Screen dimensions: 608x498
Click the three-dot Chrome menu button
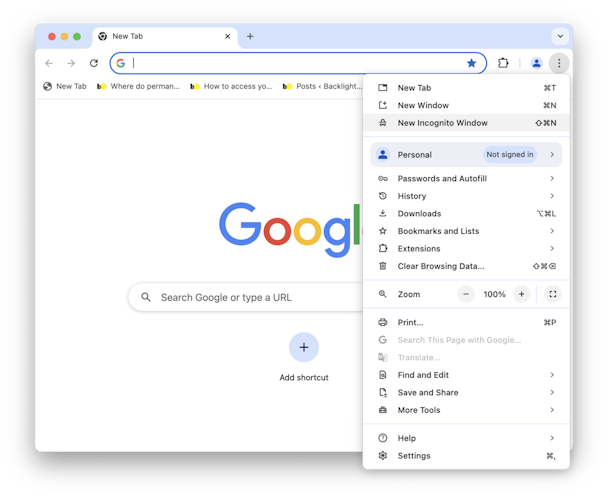point(559,63)
